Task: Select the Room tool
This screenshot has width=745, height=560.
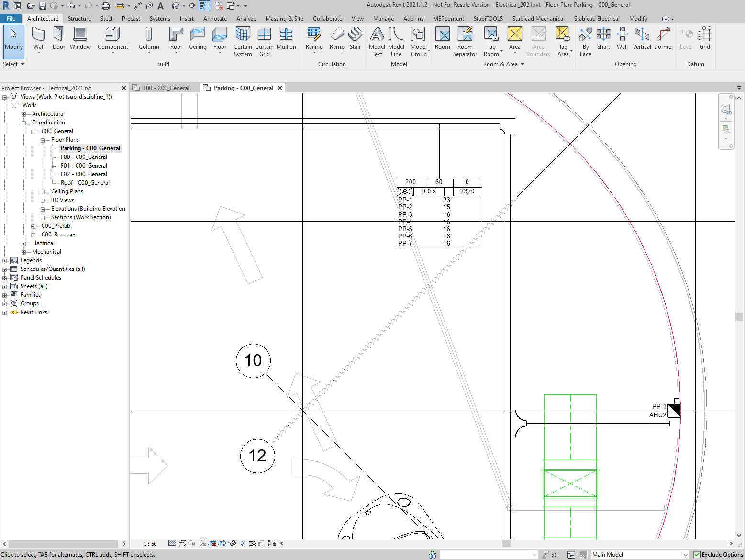Action: tap(442, 38)
